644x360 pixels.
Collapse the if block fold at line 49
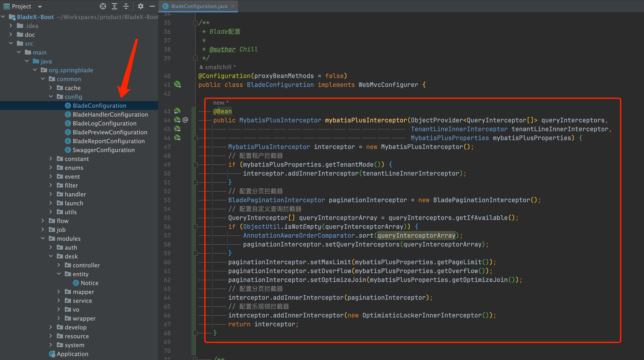(x=196, y=165)
